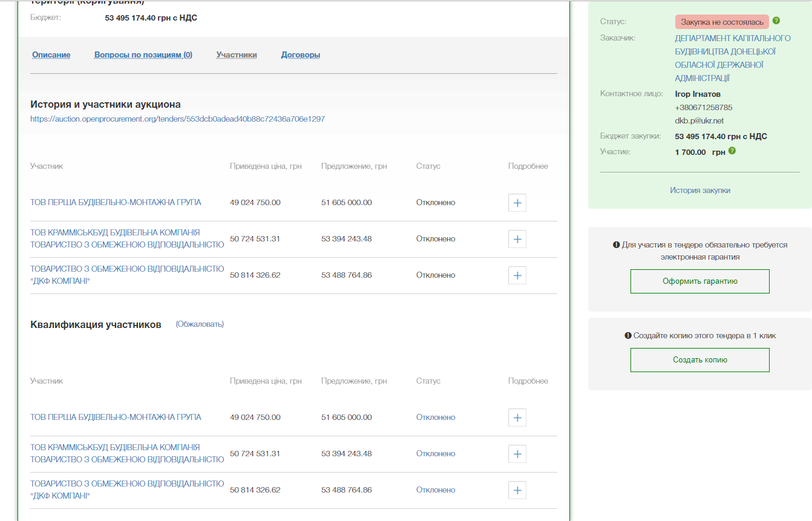Expand ТОВ ПЕРША details in qualification table
The height and width of the screenshot is (521, 812).
click(x=517, y=418)
